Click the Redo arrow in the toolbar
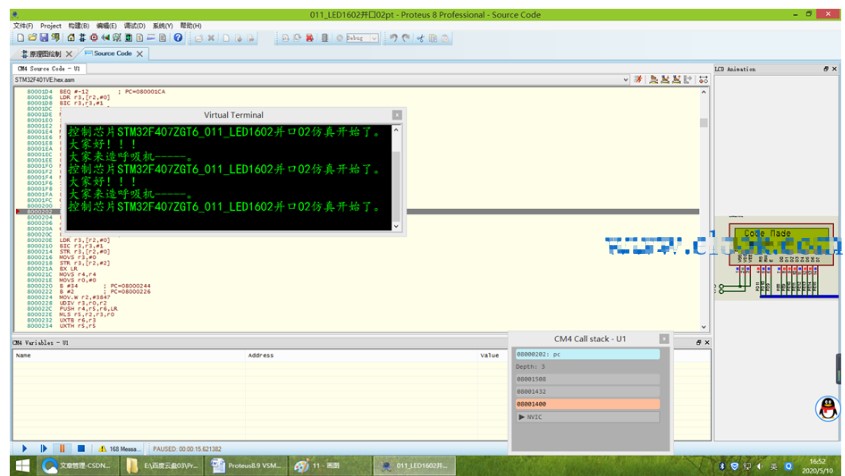845x476 pixels. tap(406, 38)
